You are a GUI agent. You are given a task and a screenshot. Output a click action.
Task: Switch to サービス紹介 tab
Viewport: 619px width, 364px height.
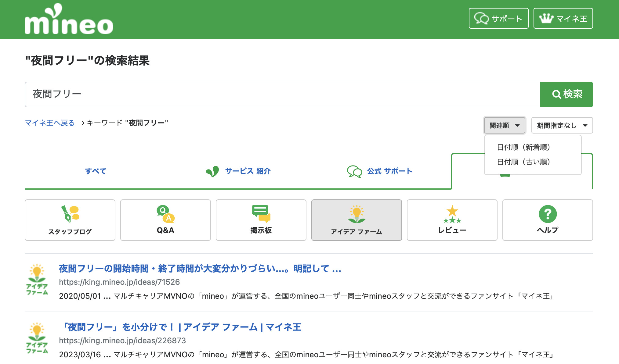pyautogui.click(x=238, y=171)
